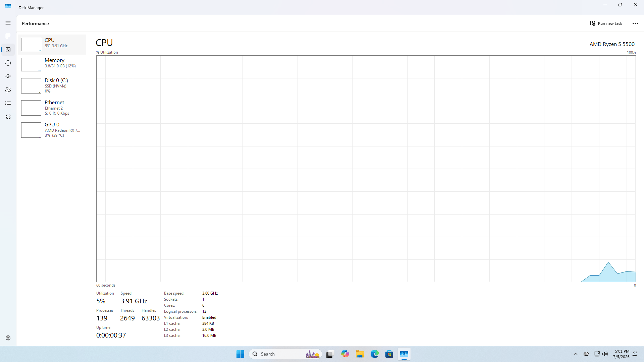Open the hamburger navigation menu
The height and width of the screenshot is (362, 644).
tap(8, 23)
